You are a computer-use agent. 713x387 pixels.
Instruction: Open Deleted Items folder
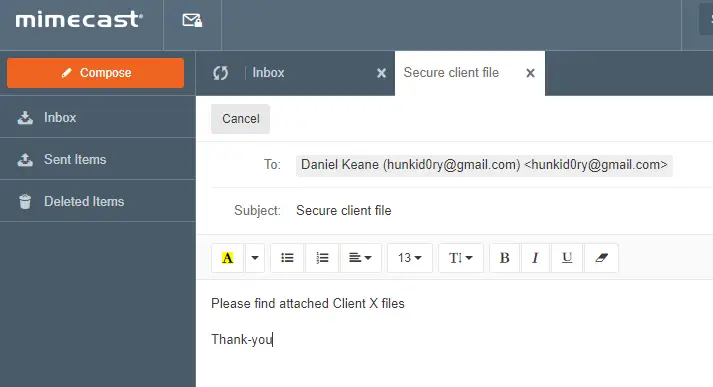point(98,201)
